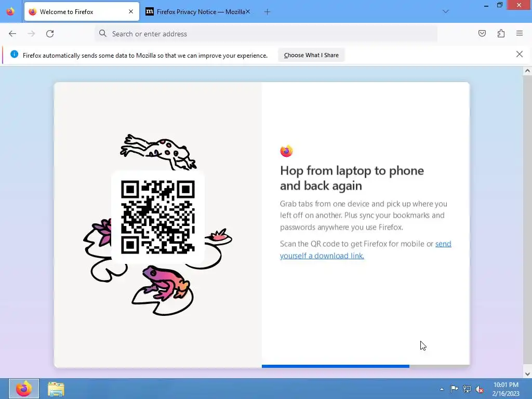The width and height of the screenshot is (532, 399).
Task: Expand the list all tabs dropdown
Action: (445, 11)
